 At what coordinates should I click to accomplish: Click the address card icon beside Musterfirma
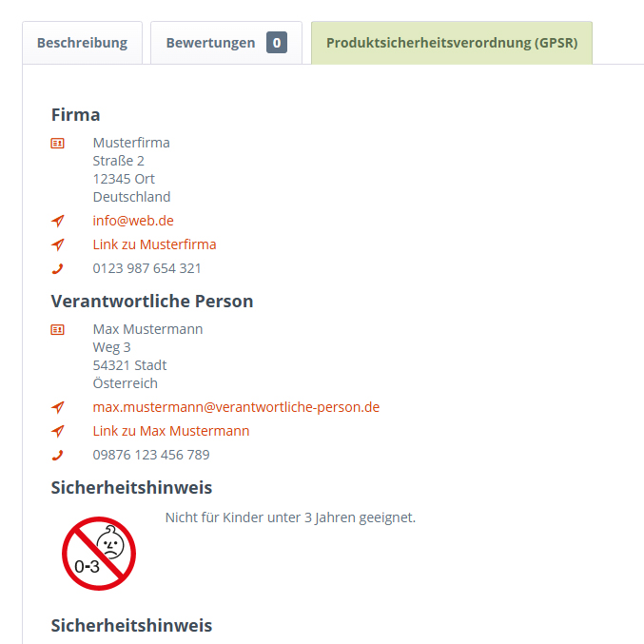[x=58, y=143]
